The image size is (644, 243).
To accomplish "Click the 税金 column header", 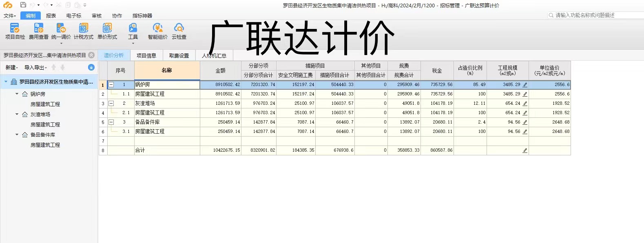I will (x=437, y=70).
